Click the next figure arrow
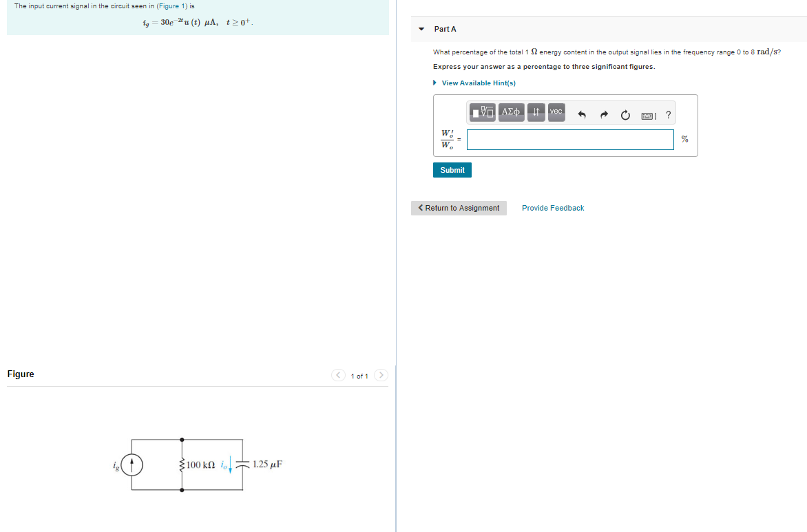Viewport: 807px width, 532px height. coord(381,375)
